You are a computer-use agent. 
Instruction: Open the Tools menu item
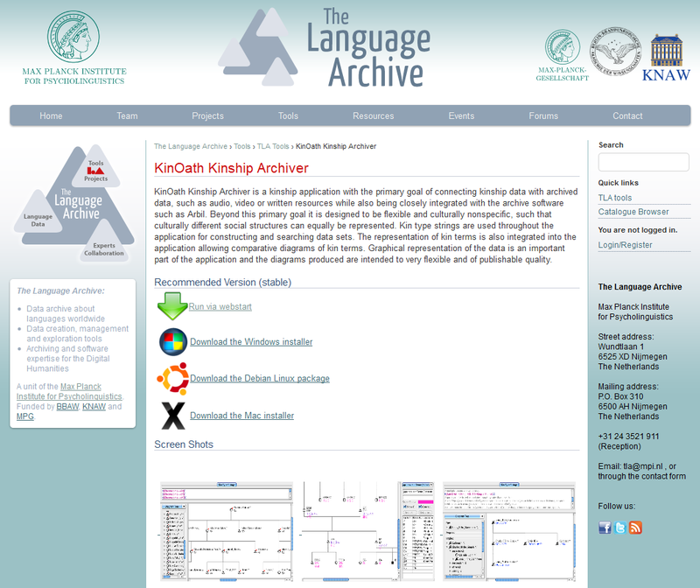(x=288, y=115)
